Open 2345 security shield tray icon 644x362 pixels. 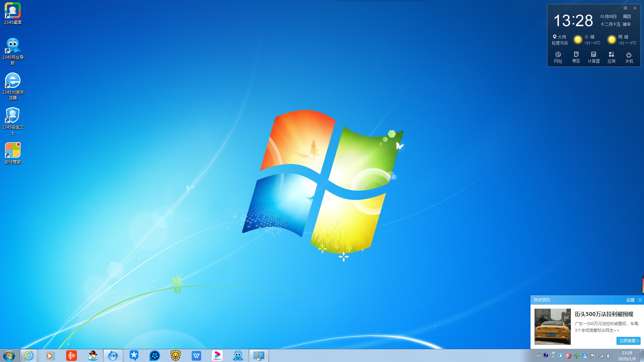pos(561,356)
